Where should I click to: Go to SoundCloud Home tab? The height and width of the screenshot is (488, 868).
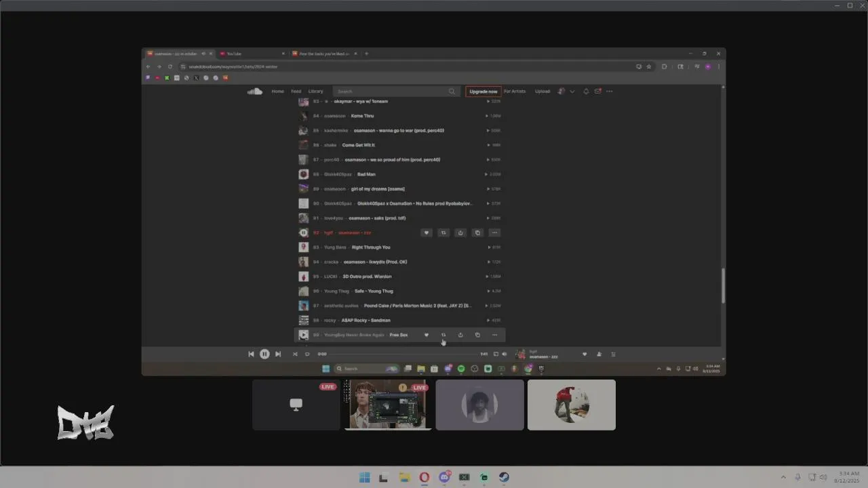[278, 91]
